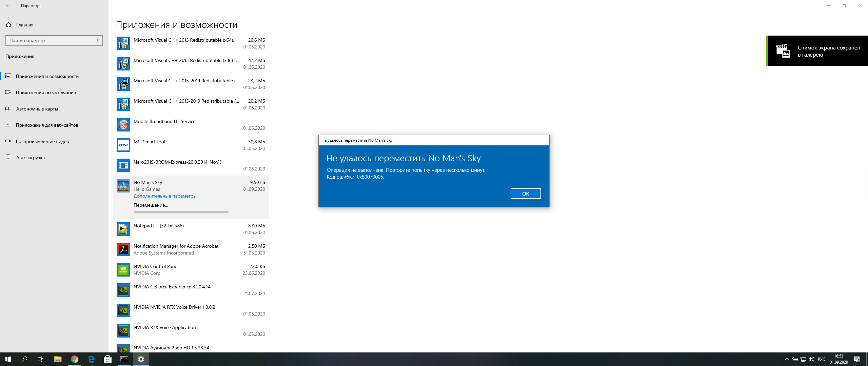Click the Nero2019 BROM Express icon
Viewport: 868px width, 366px height.
(123, 165)
